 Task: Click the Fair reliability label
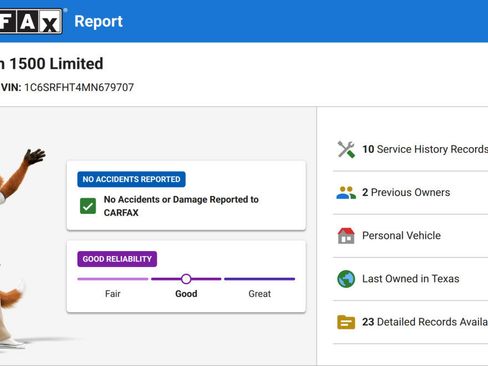113,294
